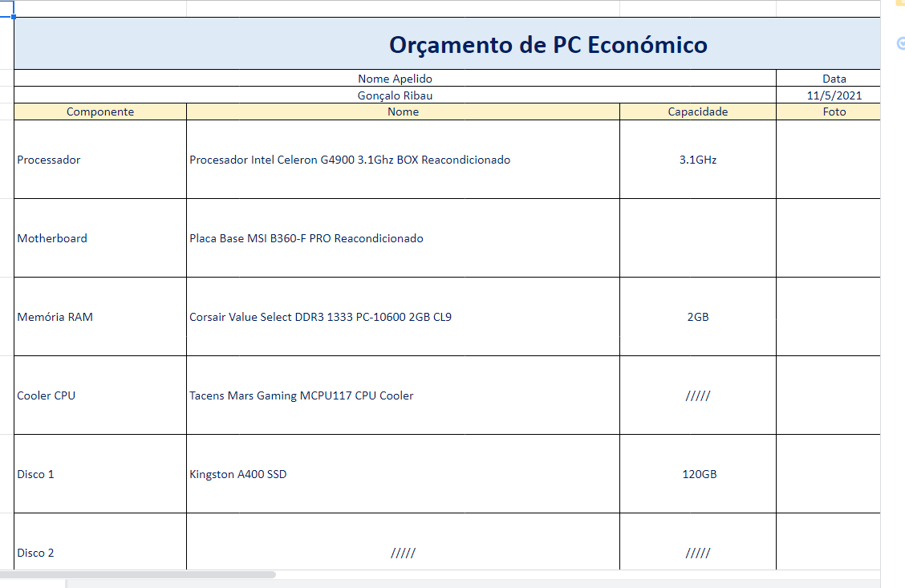Select the '120GB' capacity cell
The width and height of the screenshot is (905, 588).
pyautogui.click(x=698, y=474)
